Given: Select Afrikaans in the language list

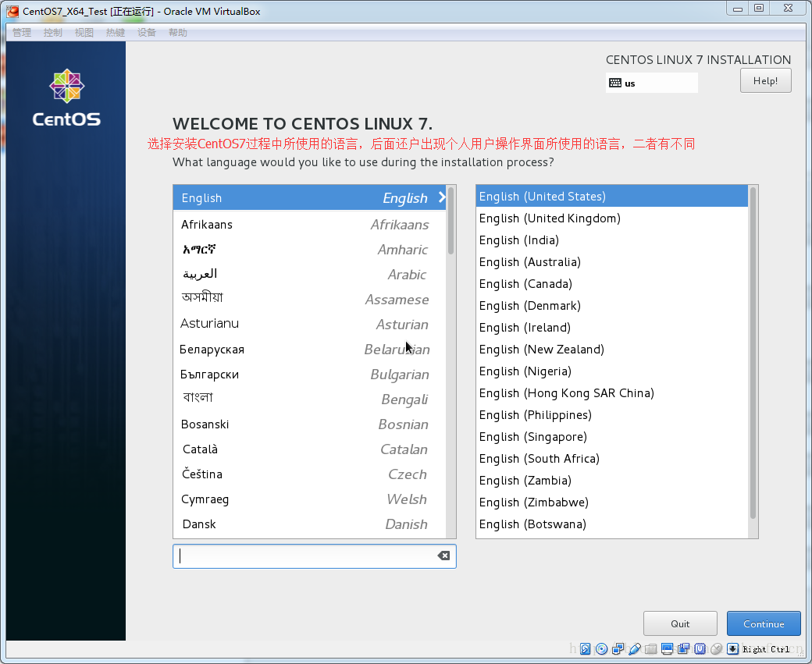Looking at the screenshot, I should click(x=309, y=225).
